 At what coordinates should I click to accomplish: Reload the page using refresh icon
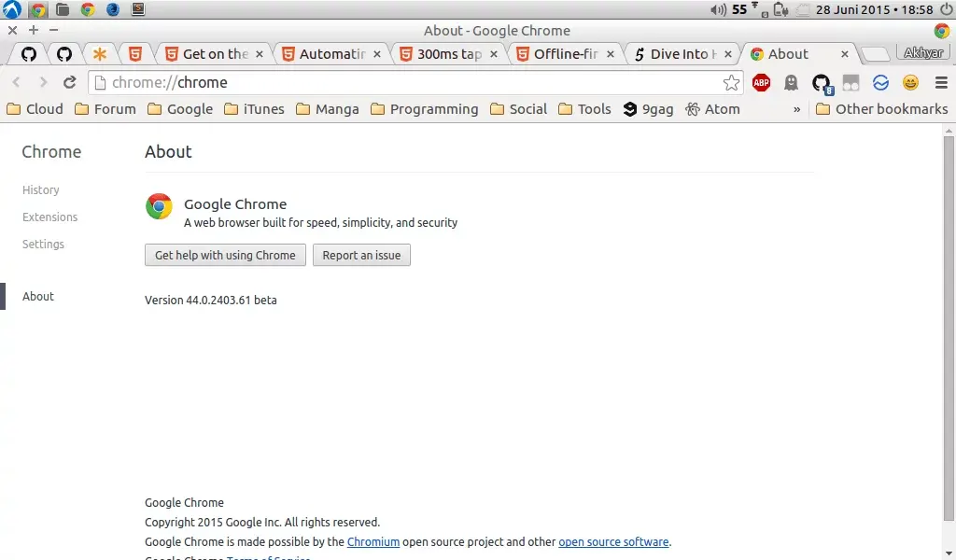click(69, 82)
